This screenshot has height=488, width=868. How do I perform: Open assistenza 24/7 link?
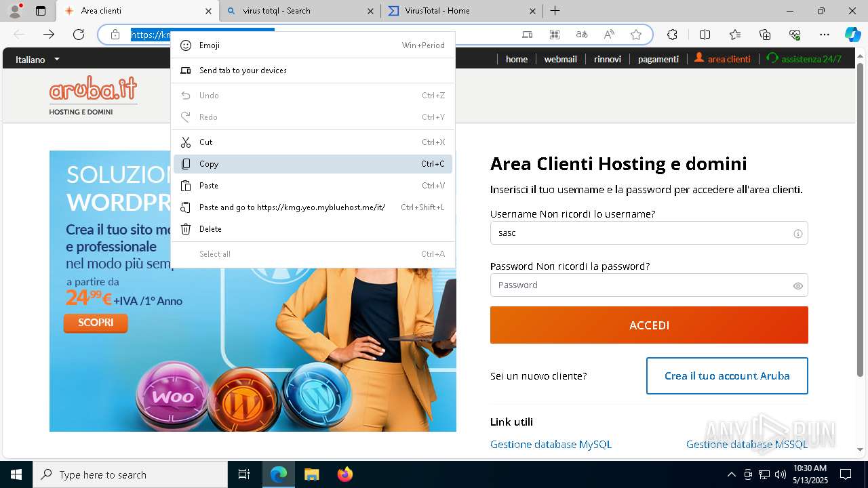[x=804, y=59]
